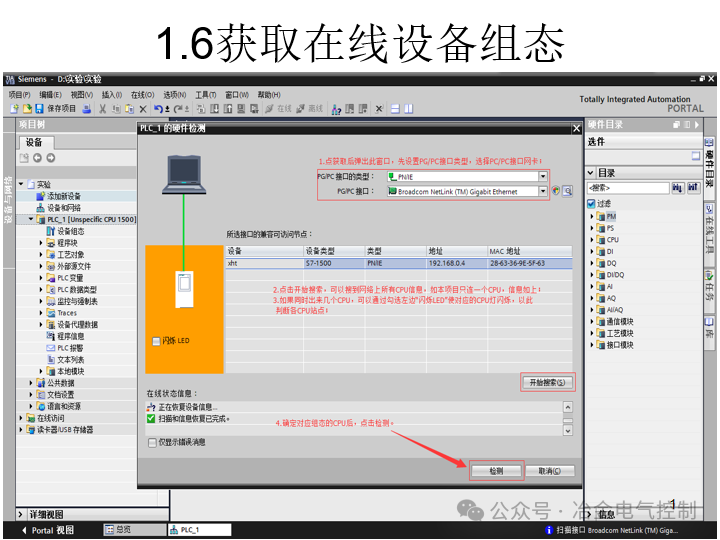Click the Go online plug icon
The height and width of the screenshot is (540, 720).
270,109
